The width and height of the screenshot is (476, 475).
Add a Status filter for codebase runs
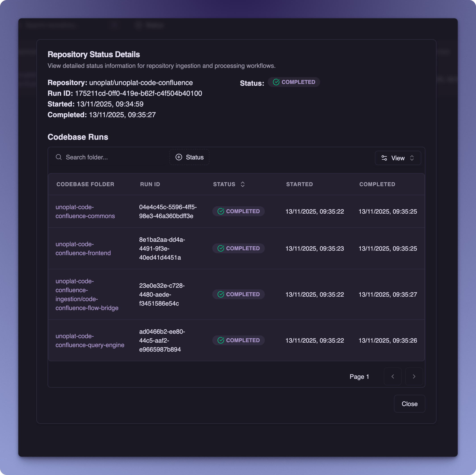tap(189, 157)
